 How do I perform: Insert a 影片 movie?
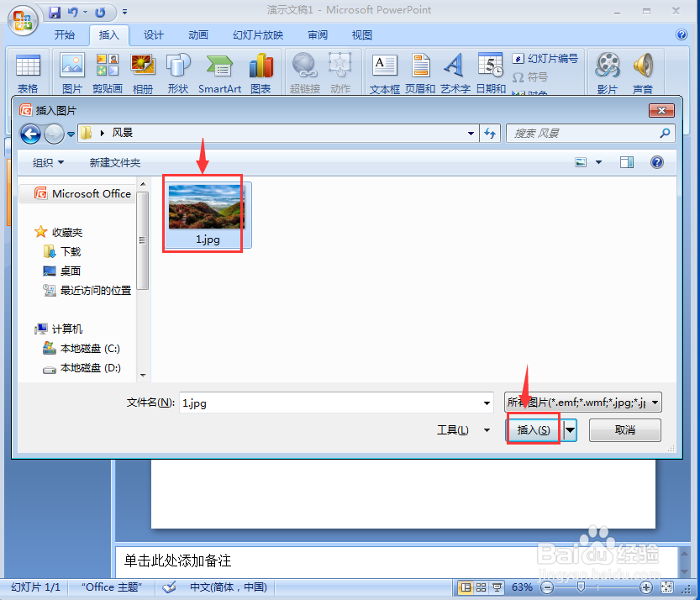point(607,73)
